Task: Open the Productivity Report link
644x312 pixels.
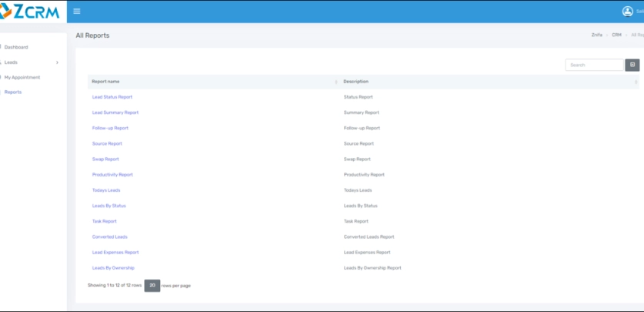Action: tap(112, 175)
